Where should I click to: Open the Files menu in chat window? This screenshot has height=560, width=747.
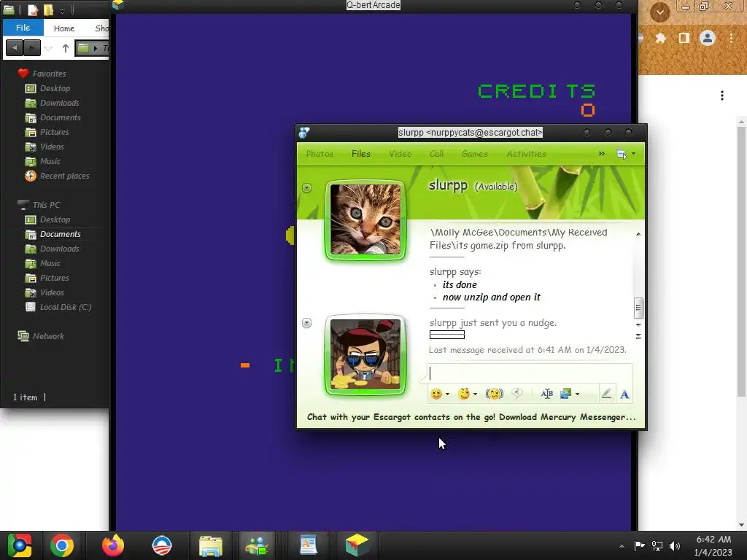[x=361, y=154]
